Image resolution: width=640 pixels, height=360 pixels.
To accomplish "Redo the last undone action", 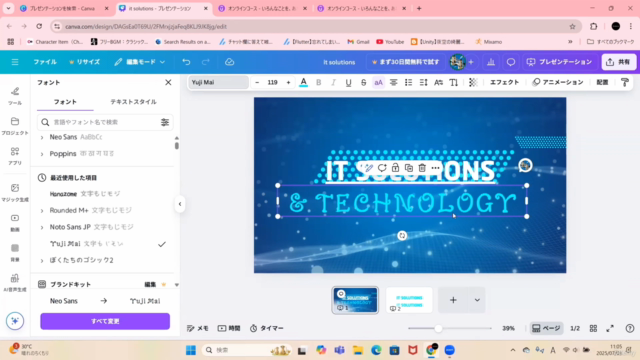I will click(206, 62).
